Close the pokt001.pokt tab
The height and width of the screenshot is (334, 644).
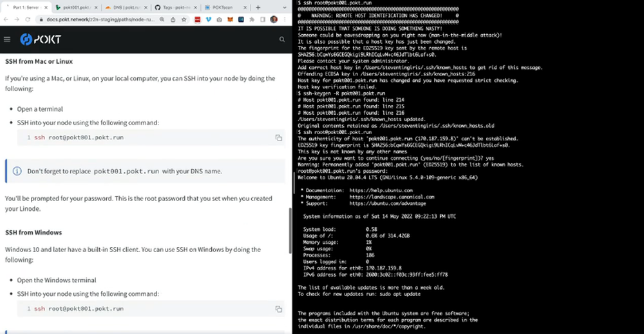click(96, 7)
